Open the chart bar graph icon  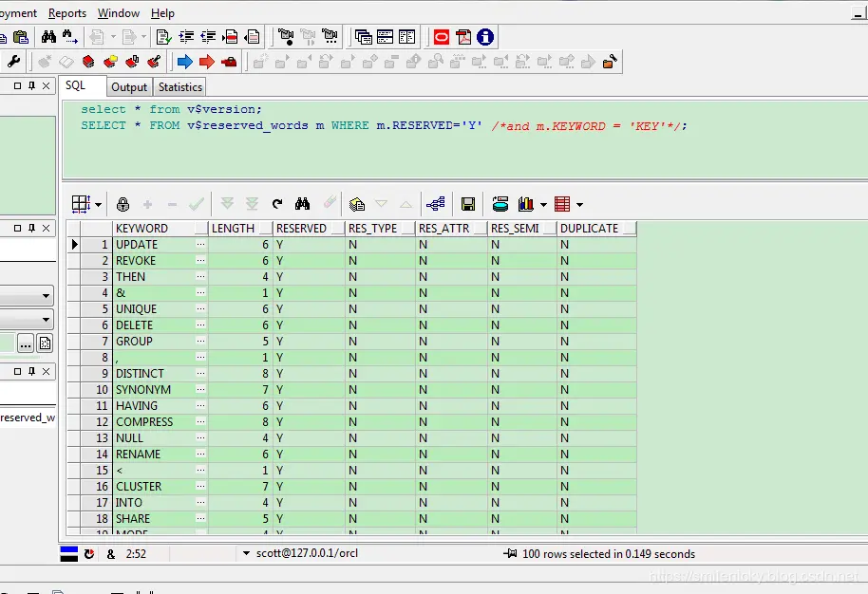pyautogui.click(x=526, y=204)
